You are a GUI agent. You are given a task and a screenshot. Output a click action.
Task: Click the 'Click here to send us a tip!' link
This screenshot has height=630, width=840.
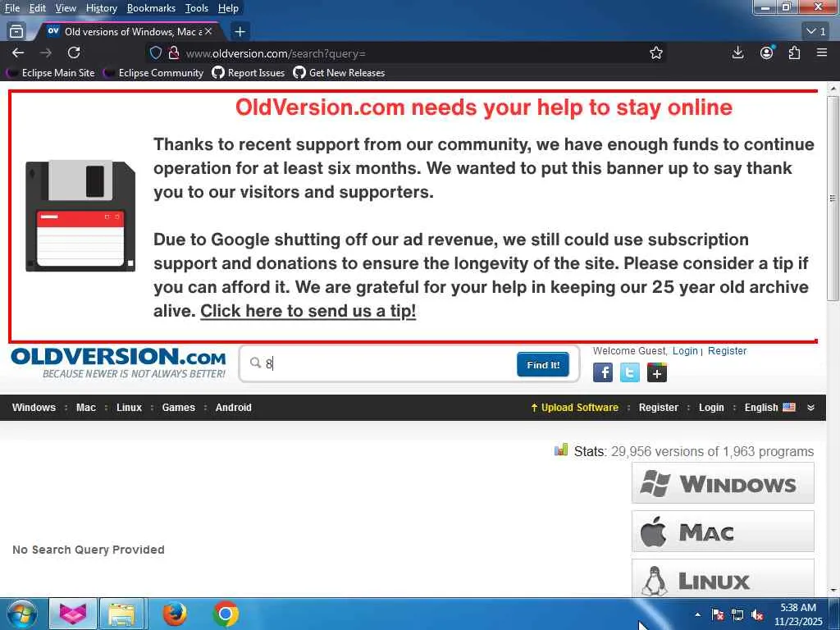click(x=308, y=311)
